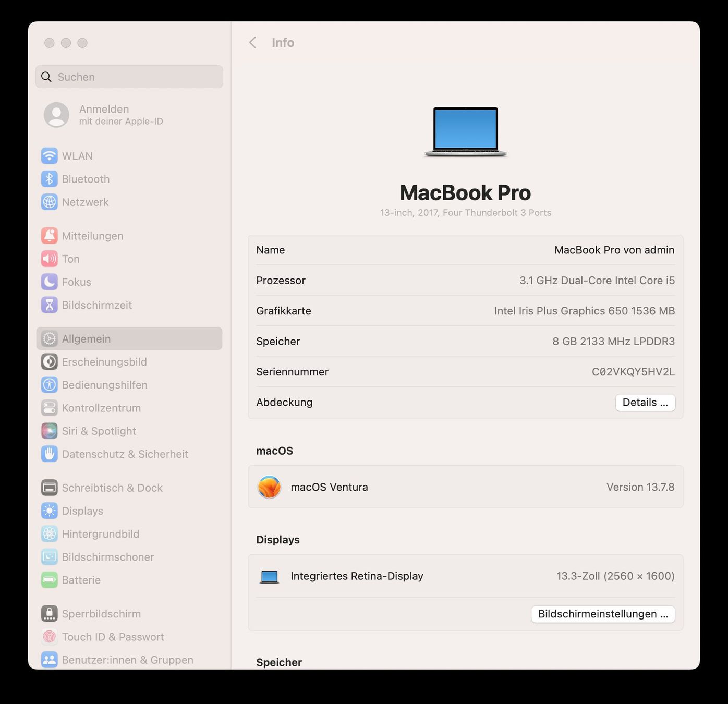Open Netzwerk settings label

click(86, 202)
